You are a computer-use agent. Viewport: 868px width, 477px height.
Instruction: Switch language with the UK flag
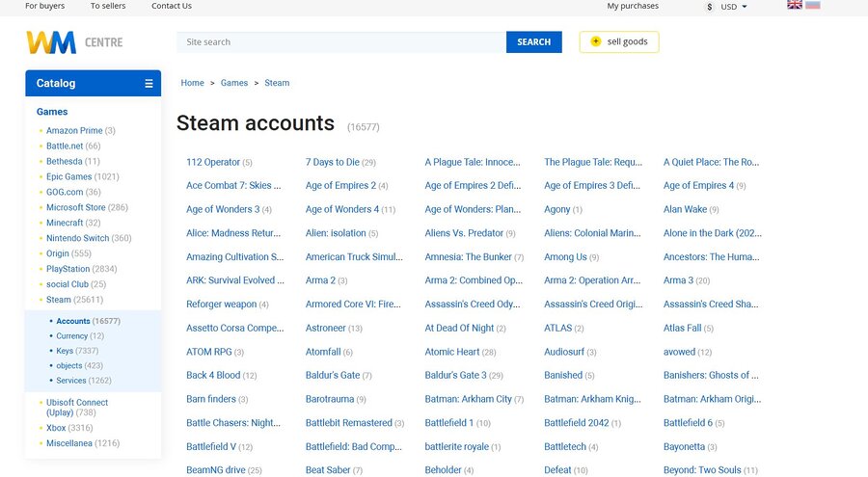795,6
